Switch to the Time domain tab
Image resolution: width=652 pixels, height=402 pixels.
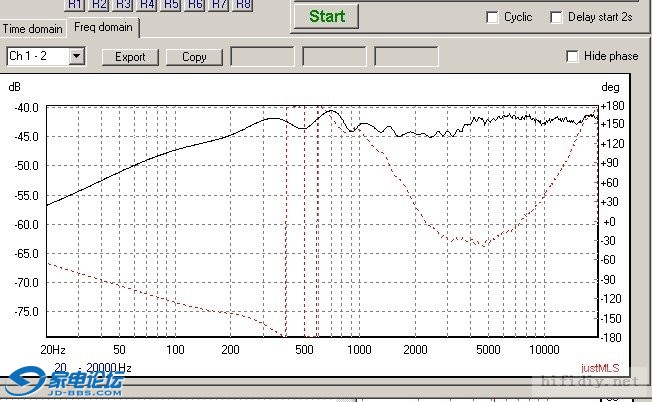33,29
